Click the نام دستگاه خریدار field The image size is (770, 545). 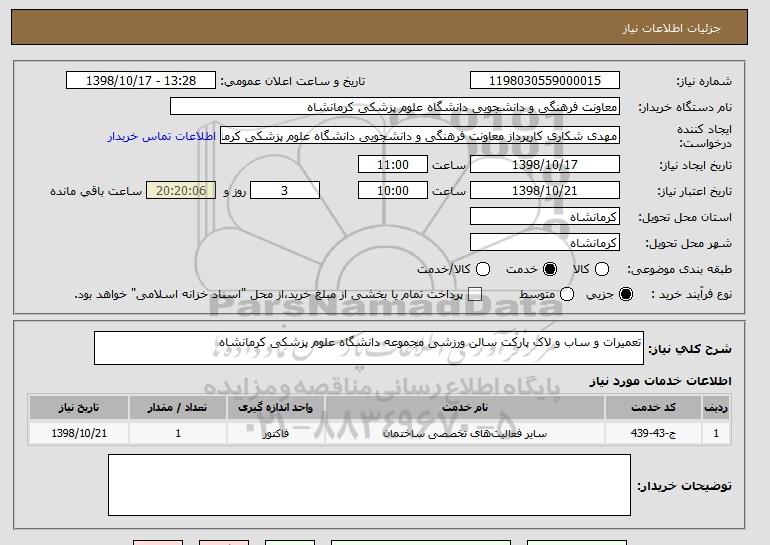(395, 107)
